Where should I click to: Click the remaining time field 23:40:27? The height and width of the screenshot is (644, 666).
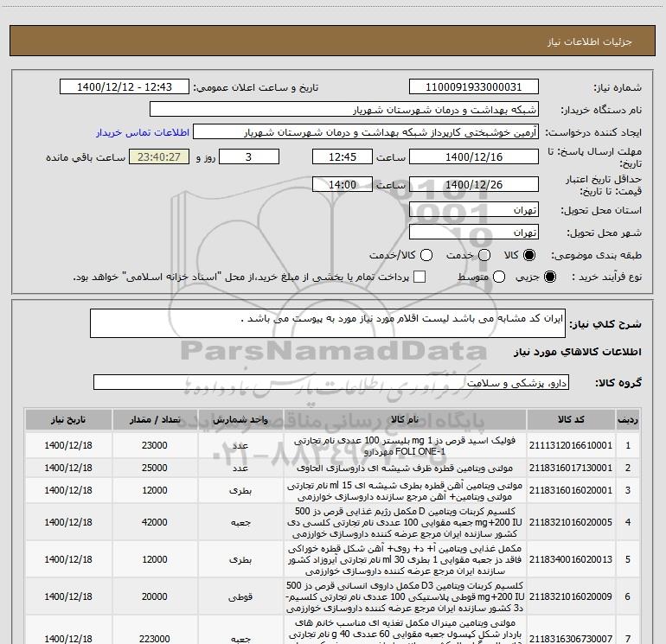click(159, 156)
